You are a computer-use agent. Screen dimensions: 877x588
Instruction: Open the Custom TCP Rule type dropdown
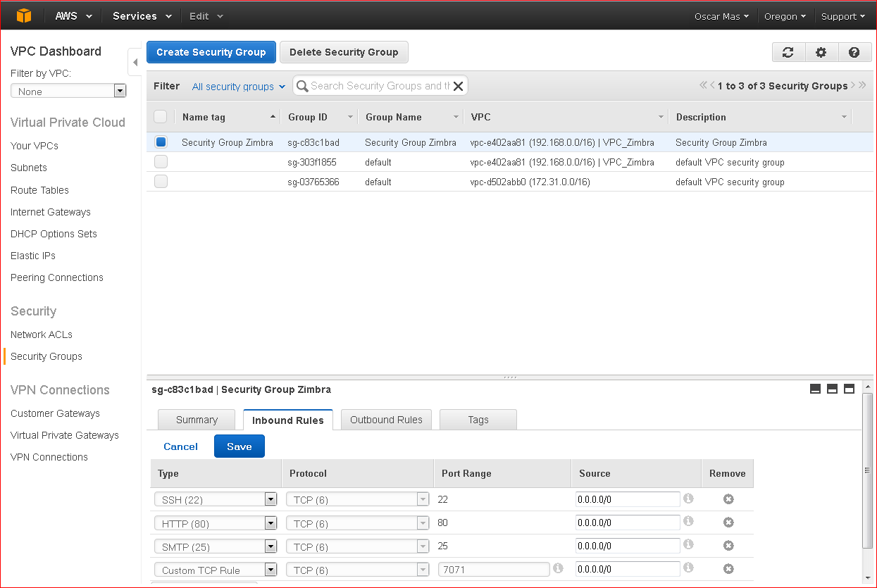[216, 570]
